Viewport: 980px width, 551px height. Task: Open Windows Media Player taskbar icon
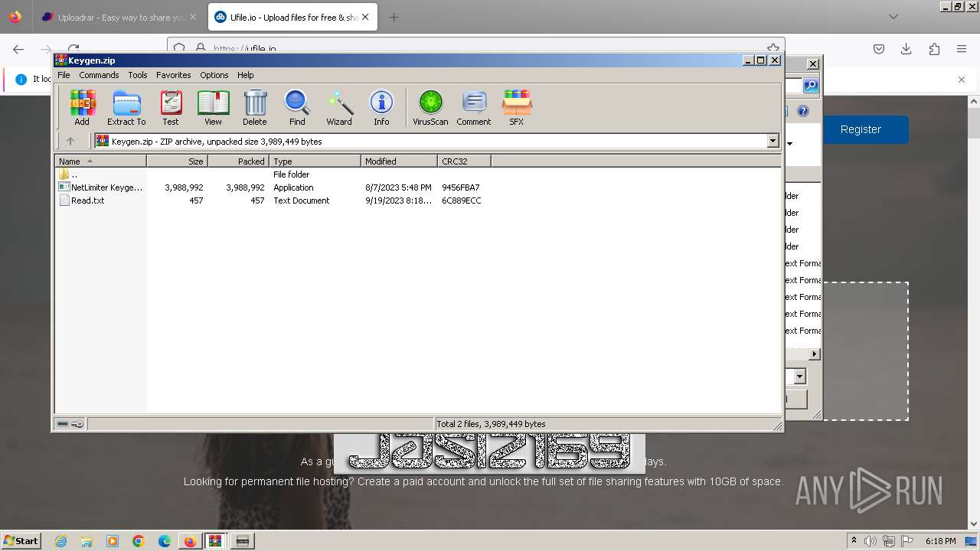pos(113,541)
